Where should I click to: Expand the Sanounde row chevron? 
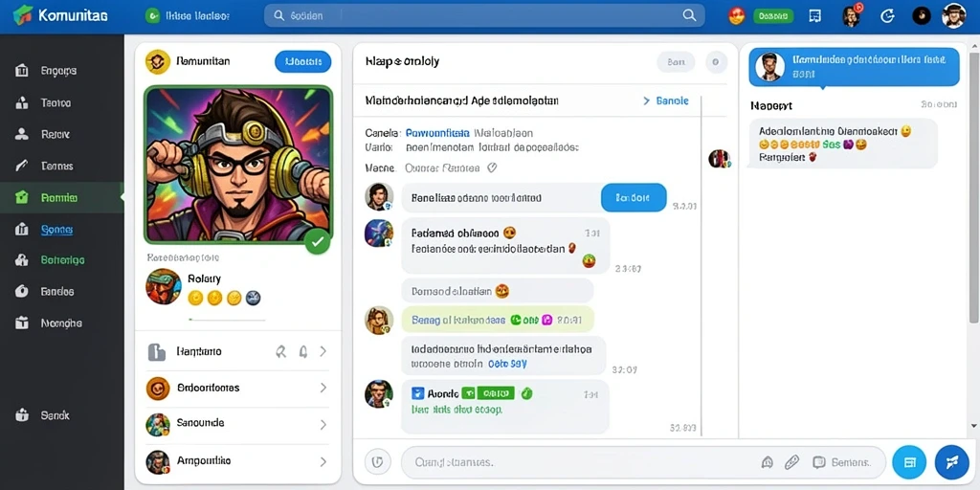pos(323,424)
